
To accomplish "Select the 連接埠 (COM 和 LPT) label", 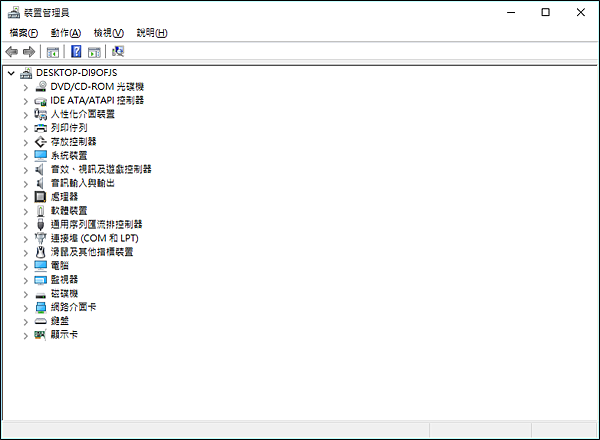I will pyautogui.click(x=95, y=238).
